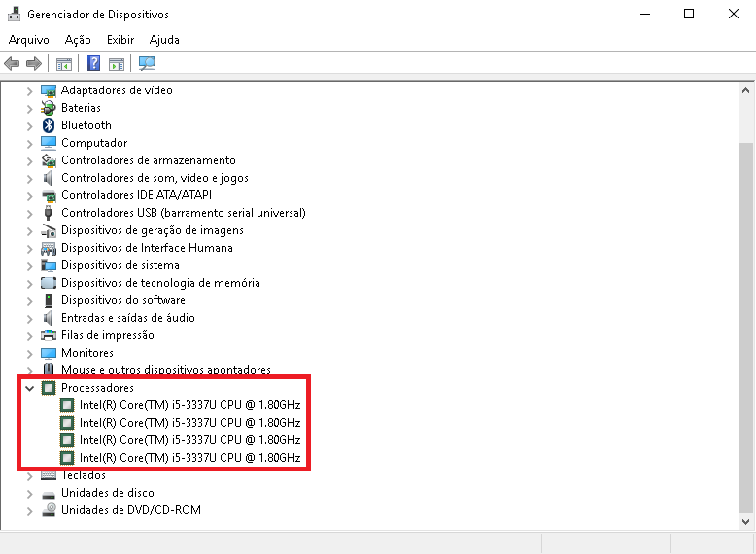Click the memory technology devices icon
The width and height of the screenshot is (756, 554).
pos(49,283)
